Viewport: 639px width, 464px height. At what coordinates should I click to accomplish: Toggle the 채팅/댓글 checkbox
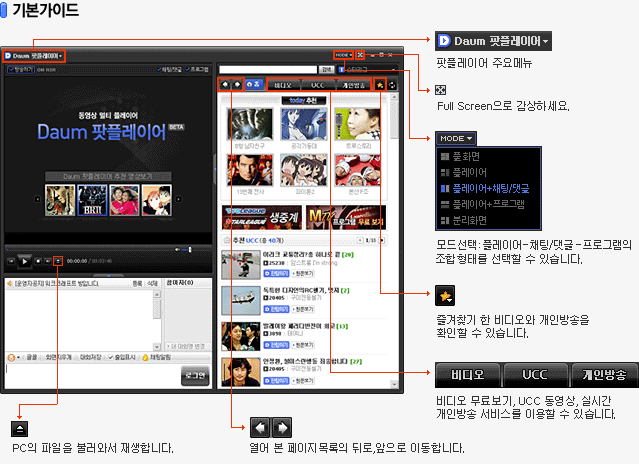click(x=169, y=70)
